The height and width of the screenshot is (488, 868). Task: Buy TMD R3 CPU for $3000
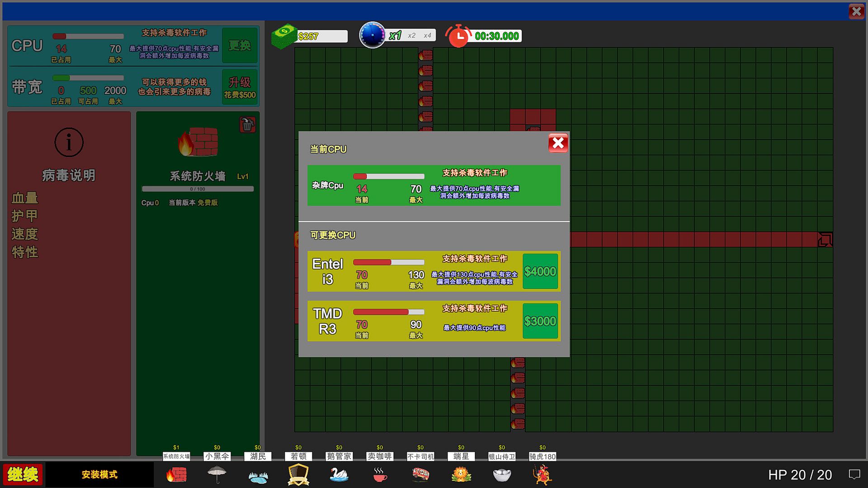pyautogui.click(x=540, y=321)
